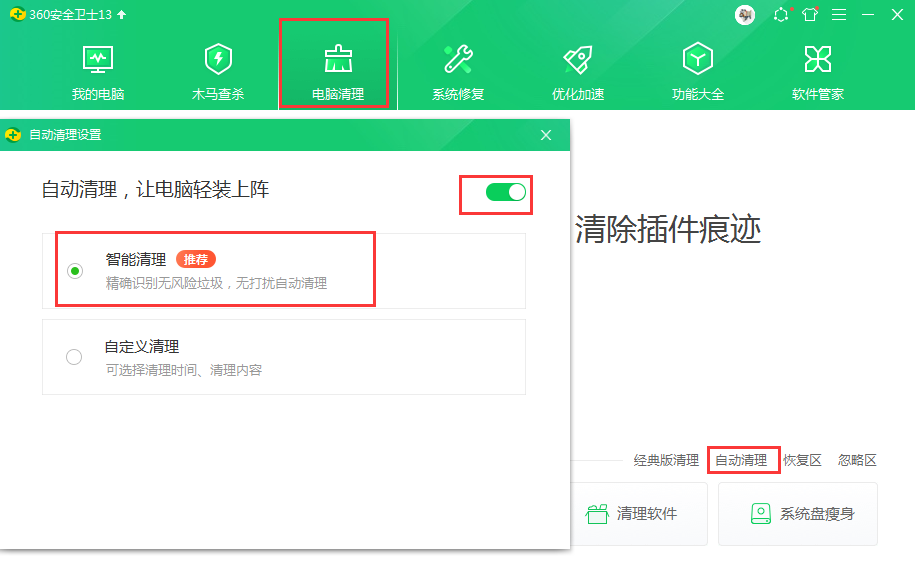This screenshot has height=578, width=915.
Task: Open 功能大全 hexagon icon
Action: (698, 60)
